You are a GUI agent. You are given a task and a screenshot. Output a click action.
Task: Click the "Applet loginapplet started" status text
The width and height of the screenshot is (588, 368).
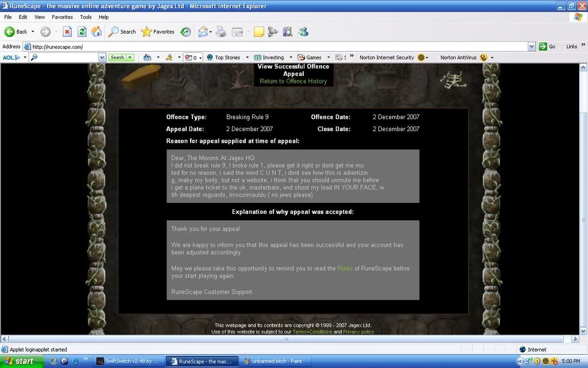pos(38,350)
